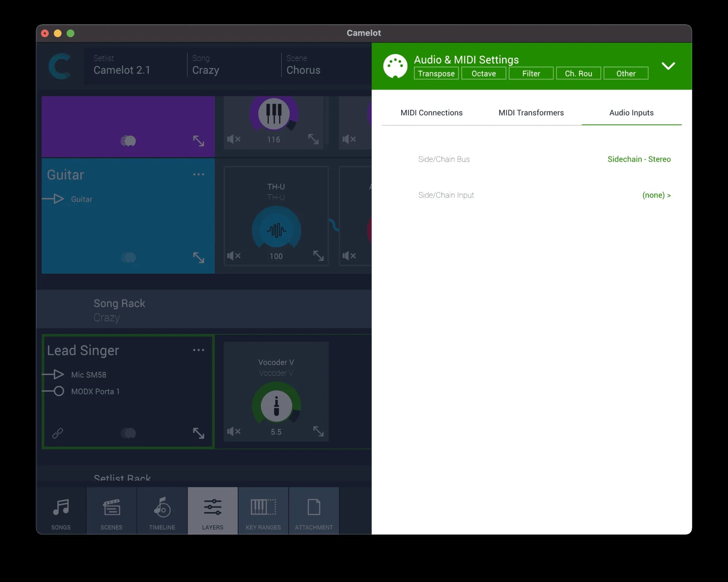Open the Timeline view icon
The width and height of the screenshot is (728, 582).
[162, 511]
